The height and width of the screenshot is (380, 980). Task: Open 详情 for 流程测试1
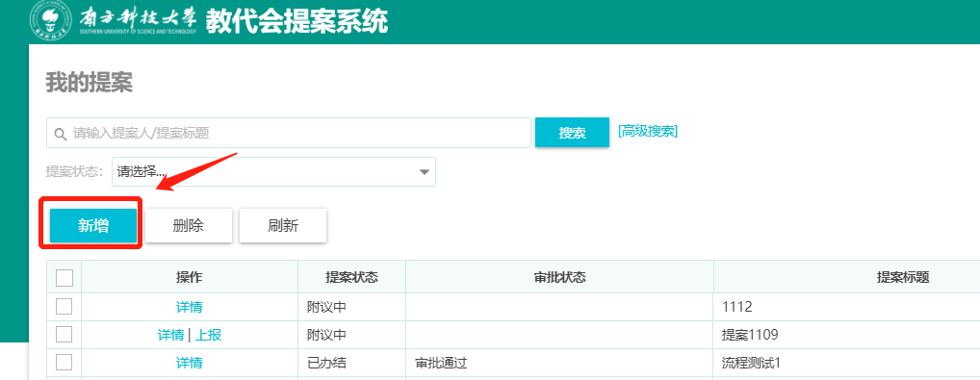[x=189, y=363]
